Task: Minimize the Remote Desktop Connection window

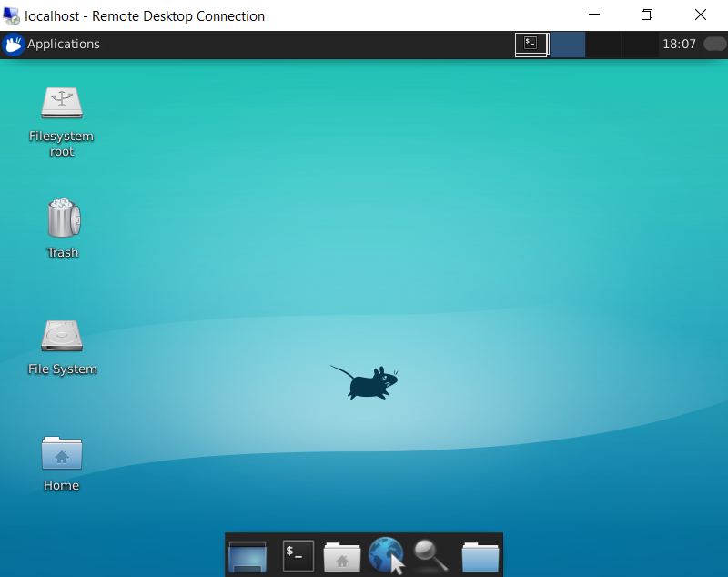Action: 594,15
